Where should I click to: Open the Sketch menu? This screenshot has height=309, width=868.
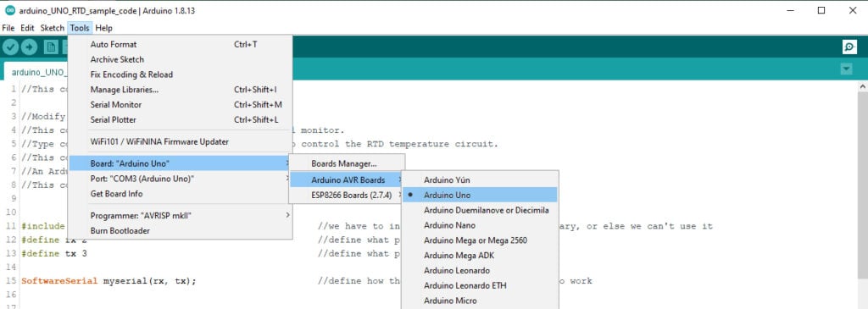[x=52, y=28]
